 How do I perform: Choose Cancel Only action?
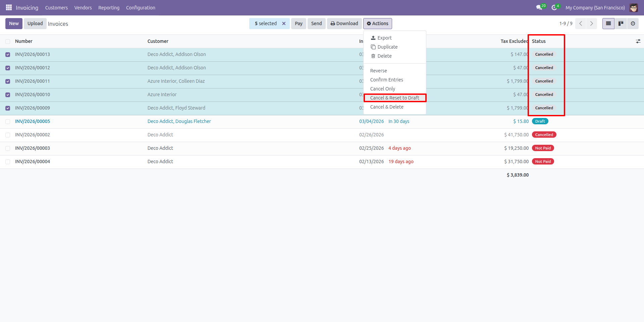coord(395,89)
